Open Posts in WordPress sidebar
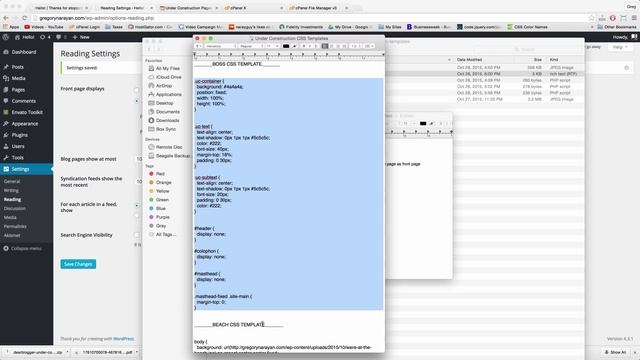The height and width of the screenshot is (360, 640). coord(18,67)
